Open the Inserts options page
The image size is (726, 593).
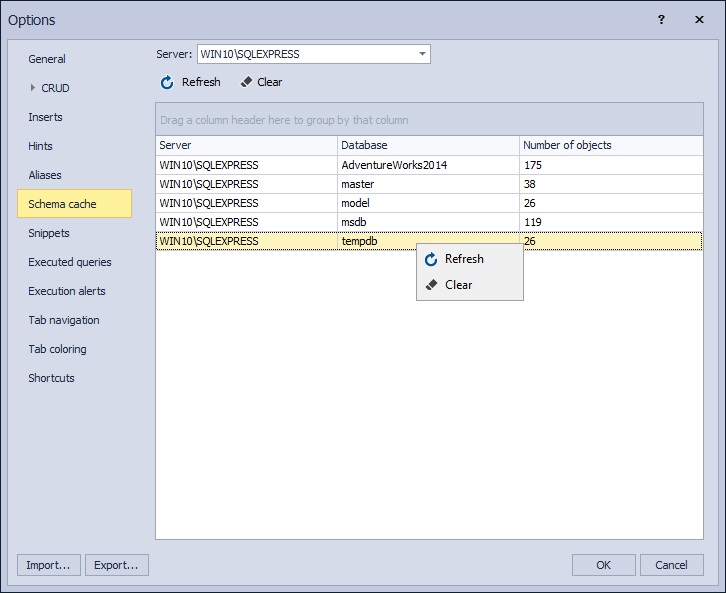pos(45,117)
